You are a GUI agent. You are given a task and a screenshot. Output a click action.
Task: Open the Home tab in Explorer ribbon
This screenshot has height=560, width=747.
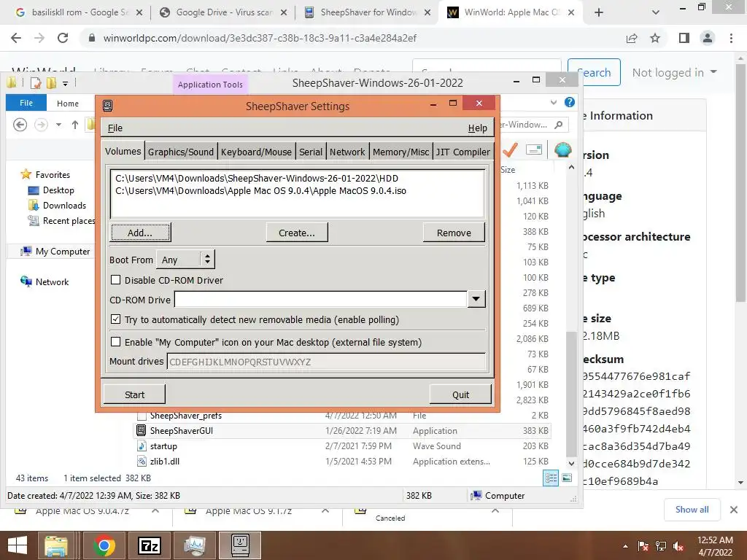click(68, 104)
